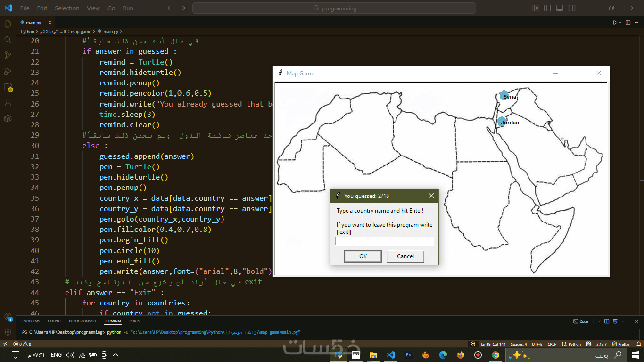Screen dimensions: 644x362
Task: Open Photoshop from the taskbar
Action: click(409, 355)
